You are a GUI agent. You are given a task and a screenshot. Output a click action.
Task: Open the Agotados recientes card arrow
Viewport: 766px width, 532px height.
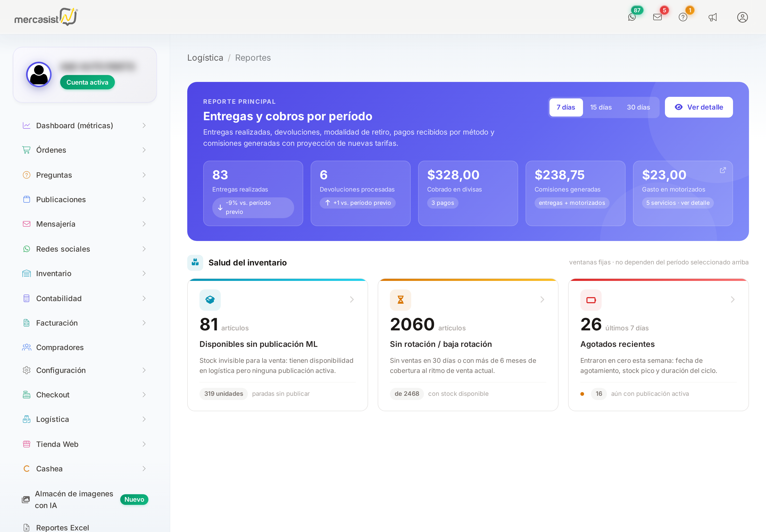732,300
